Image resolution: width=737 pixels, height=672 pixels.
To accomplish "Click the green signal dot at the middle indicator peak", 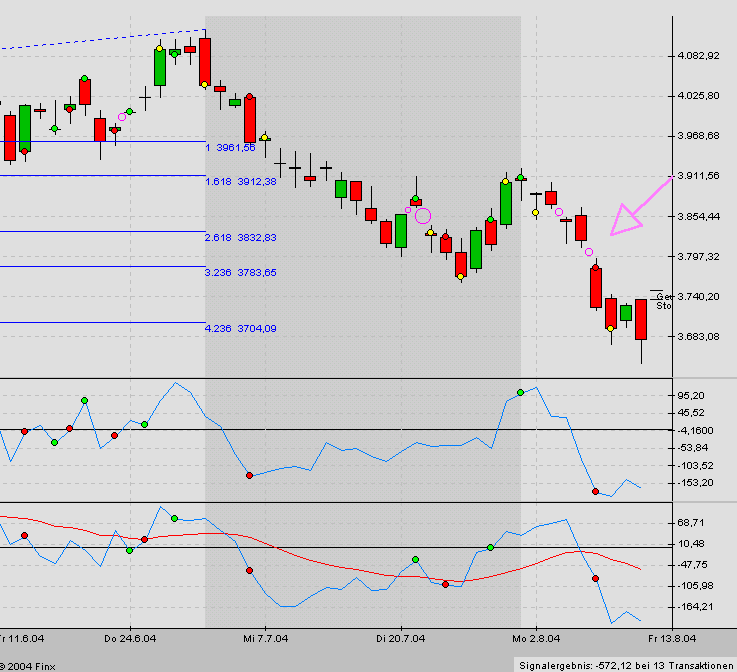I will click(x=520, y=392).
